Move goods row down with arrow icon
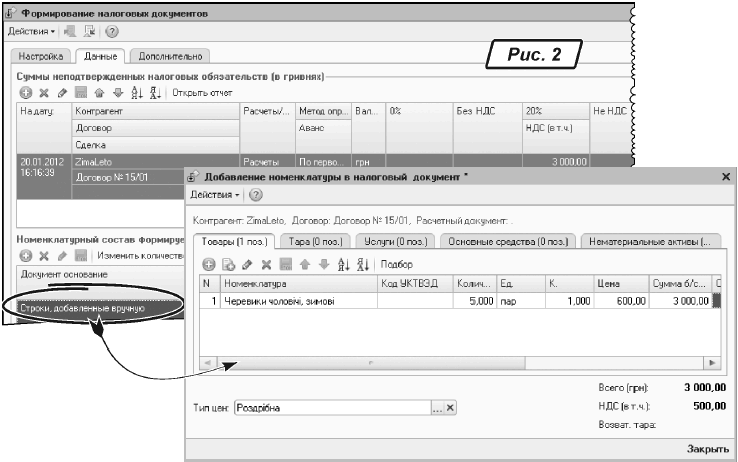 pyautogui.click(x=323, y=264)
